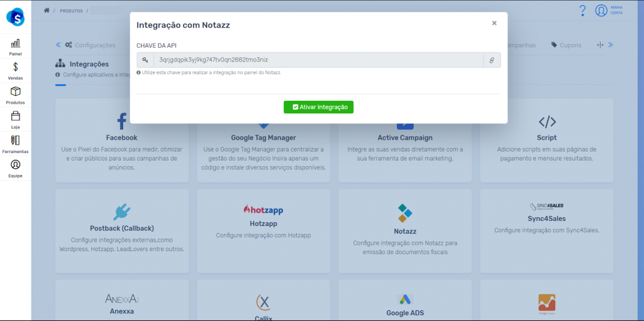Open the Google ADS logo card

pos(405,299)
